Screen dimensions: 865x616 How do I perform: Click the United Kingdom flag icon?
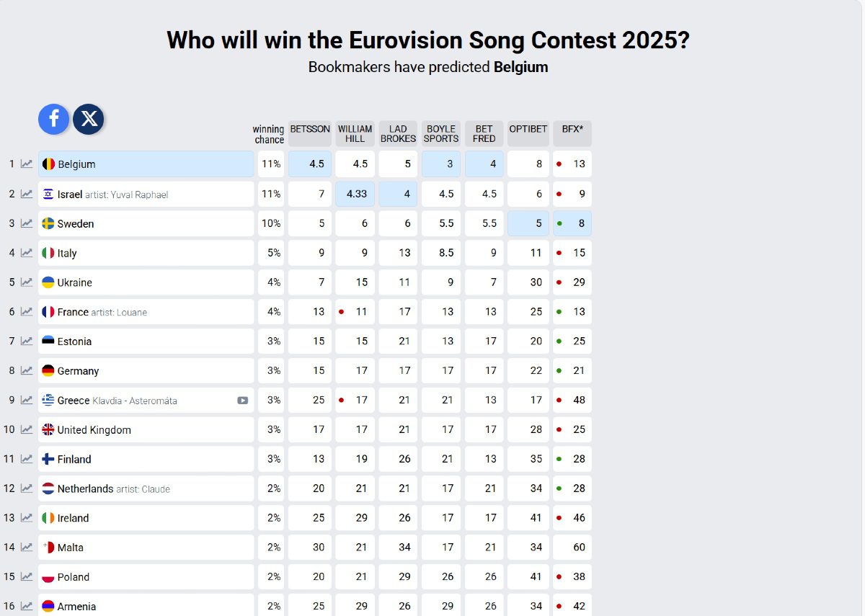click(x=47, y=429)
